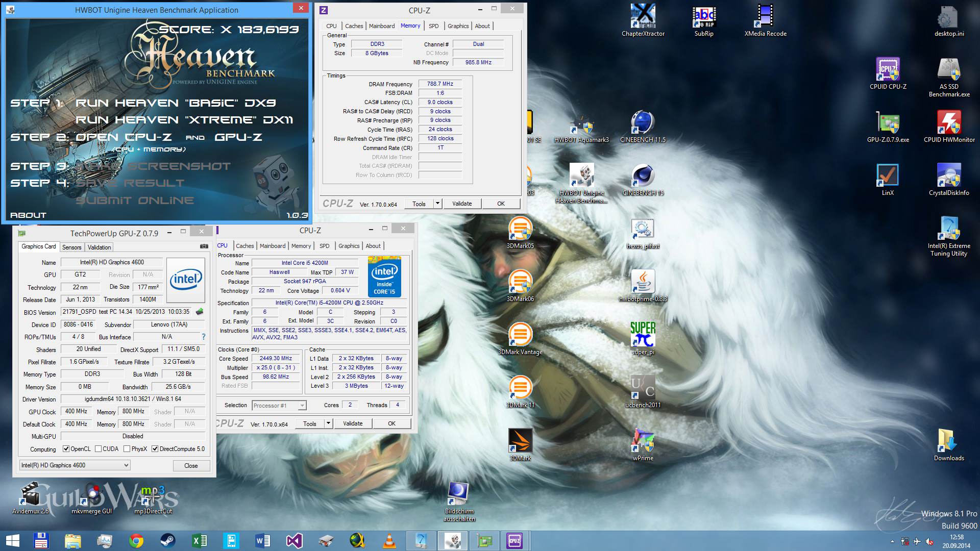The height and width of the screenshot is (551, 980).
Task: Toggle OpenCL checkbox in GPU-Z
Action: tap(66, 449)
